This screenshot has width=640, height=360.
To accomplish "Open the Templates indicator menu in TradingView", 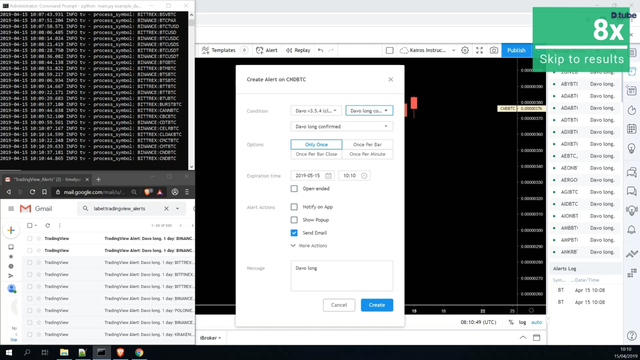I will (219, 50).
